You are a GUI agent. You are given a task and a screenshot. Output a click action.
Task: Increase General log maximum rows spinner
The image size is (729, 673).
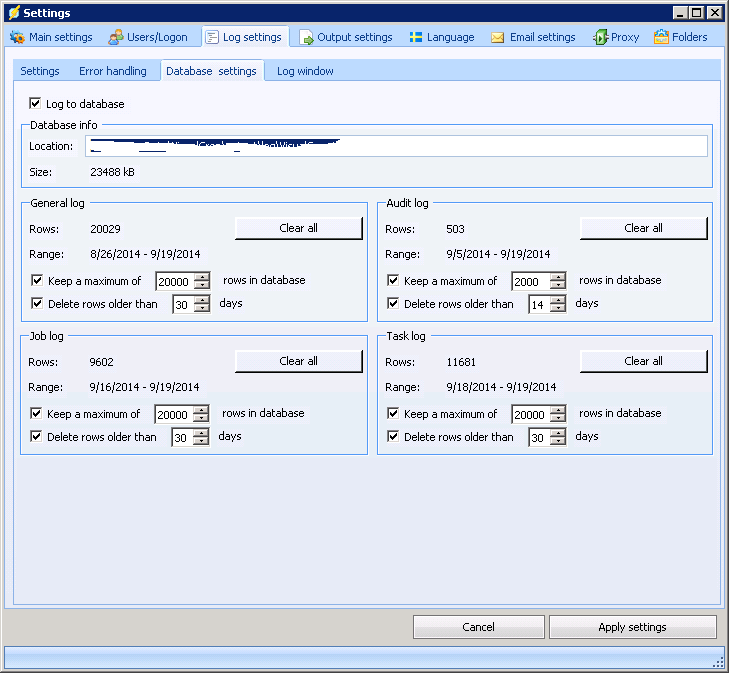tap(202, 277)
